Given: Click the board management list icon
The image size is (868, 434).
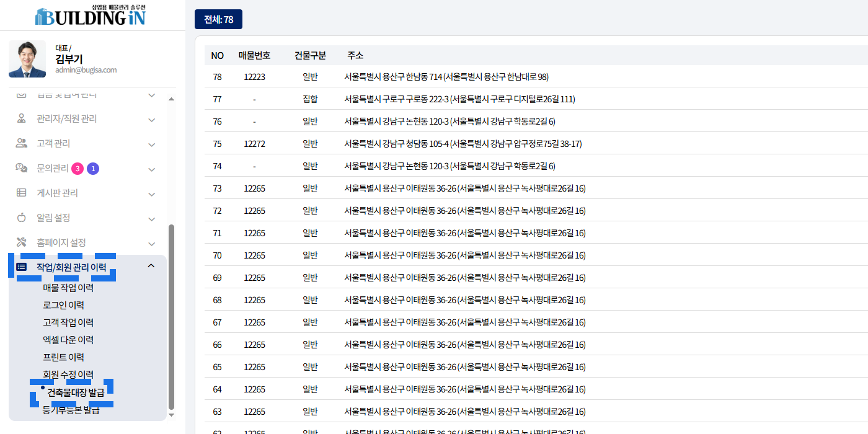Looking at the screenshot, I should [x=22, y=193].
